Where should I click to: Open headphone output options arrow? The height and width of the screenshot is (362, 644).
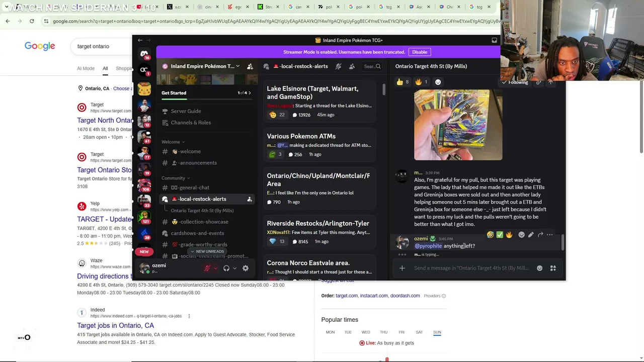234,268
